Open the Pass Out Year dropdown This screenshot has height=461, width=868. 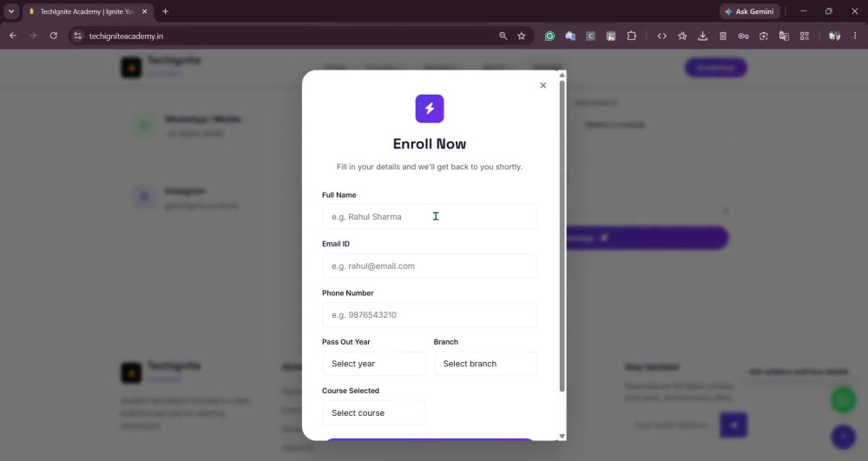[373, 364]
